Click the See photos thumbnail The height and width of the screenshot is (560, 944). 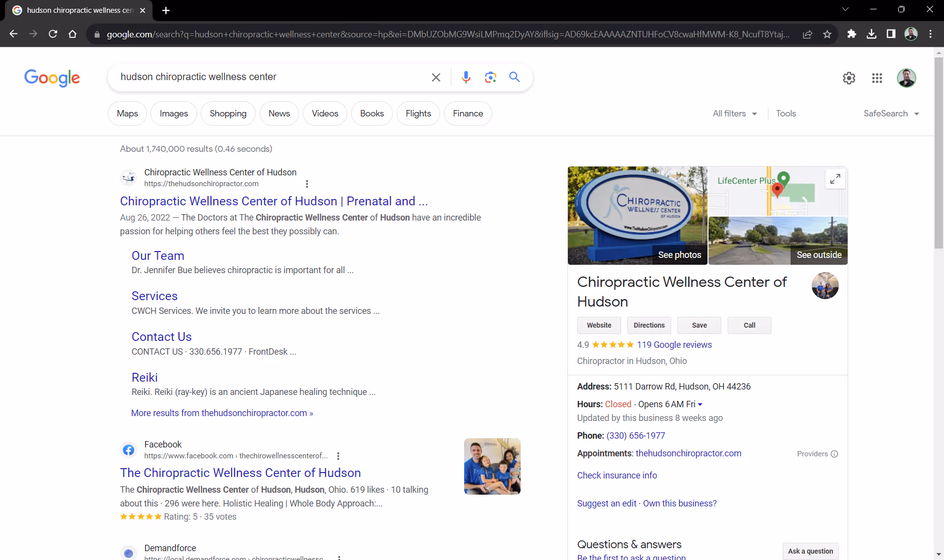tap(637, 215)
